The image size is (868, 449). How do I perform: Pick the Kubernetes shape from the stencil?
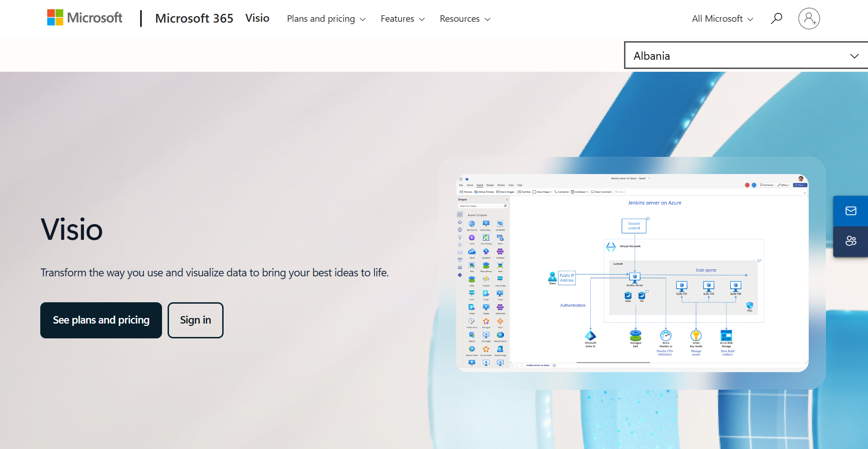[x=500, y=308]
